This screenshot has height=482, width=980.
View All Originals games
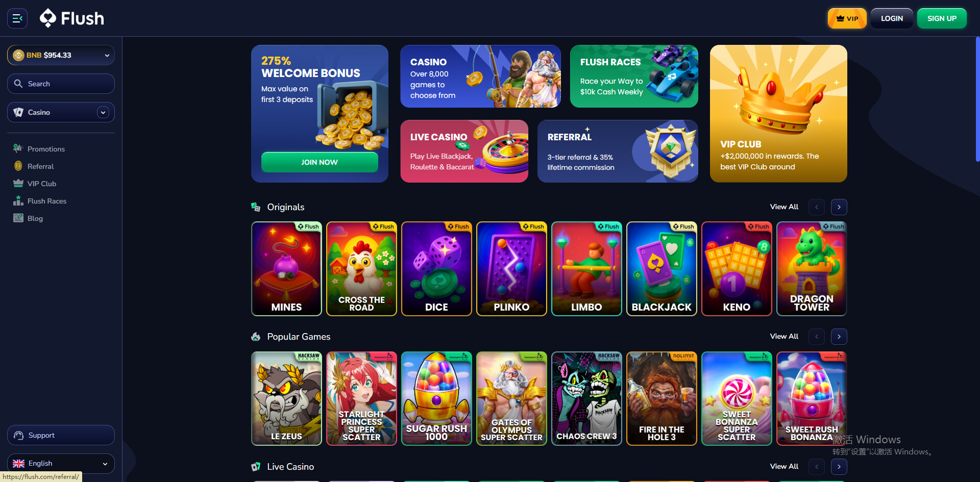pyautogui.click(x=784, y=207)
